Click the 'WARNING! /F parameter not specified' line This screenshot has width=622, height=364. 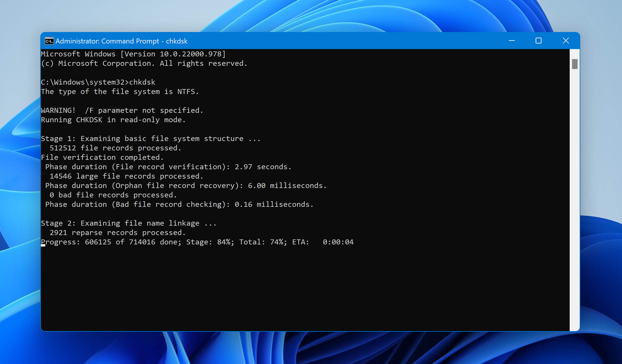coord(122,110)
